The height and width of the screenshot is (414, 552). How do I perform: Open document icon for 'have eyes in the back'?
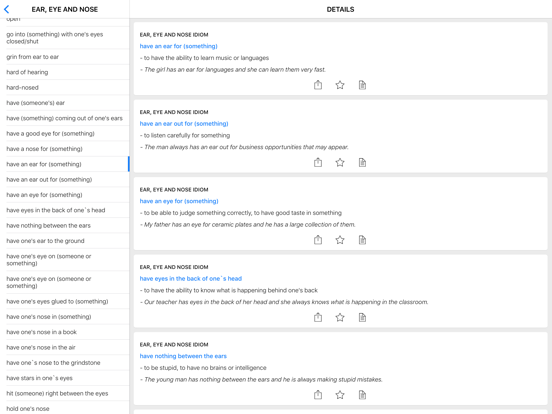point(362,317)
